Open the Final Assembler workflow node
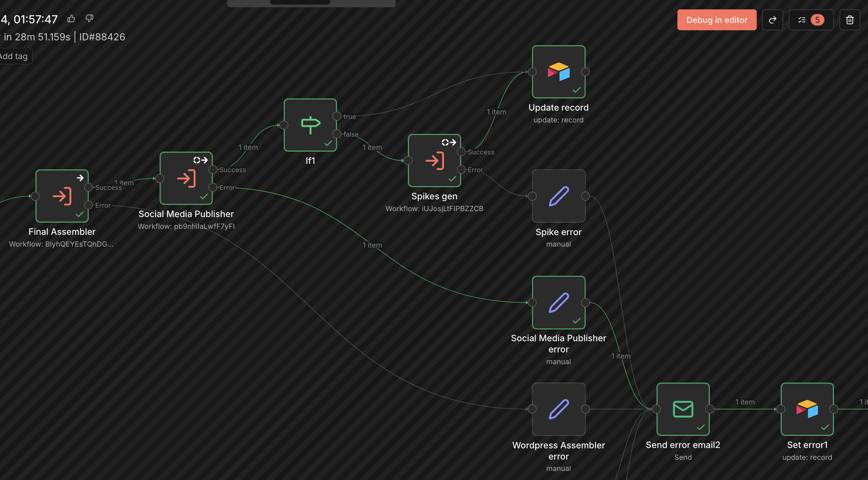 (x=62, y=196)
